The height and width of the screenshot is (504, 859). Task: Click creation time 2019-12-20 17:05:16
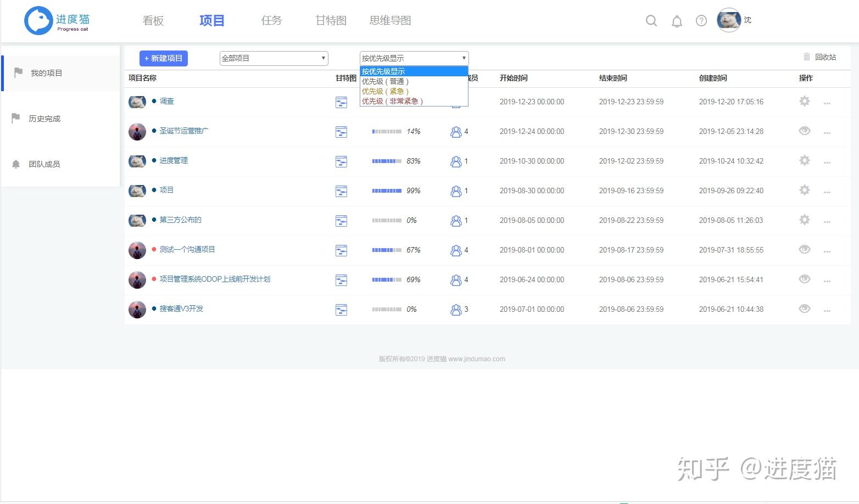click(x=731, y=102)
